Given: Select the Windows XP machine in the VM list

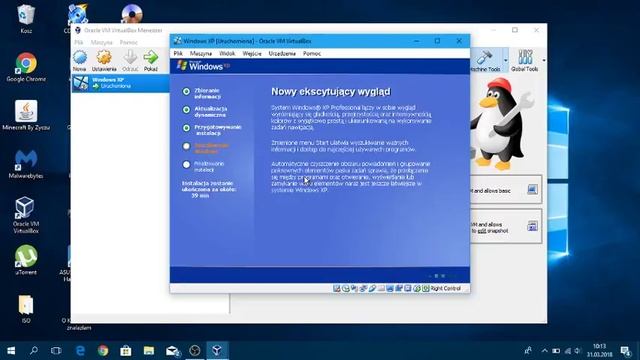Looking at the screenshot, I should pyautogui.click(x=121, y=83).
